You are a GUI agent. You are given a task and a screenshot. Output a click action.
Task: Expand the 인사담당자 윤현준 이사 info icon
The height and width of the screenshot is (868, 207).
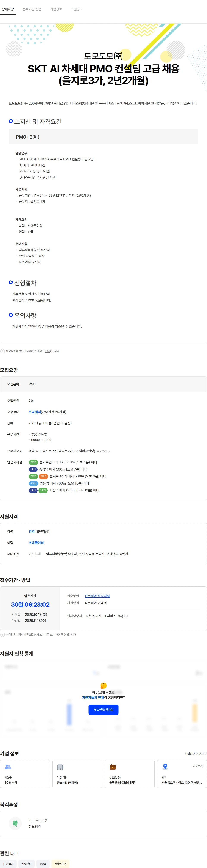126,616
